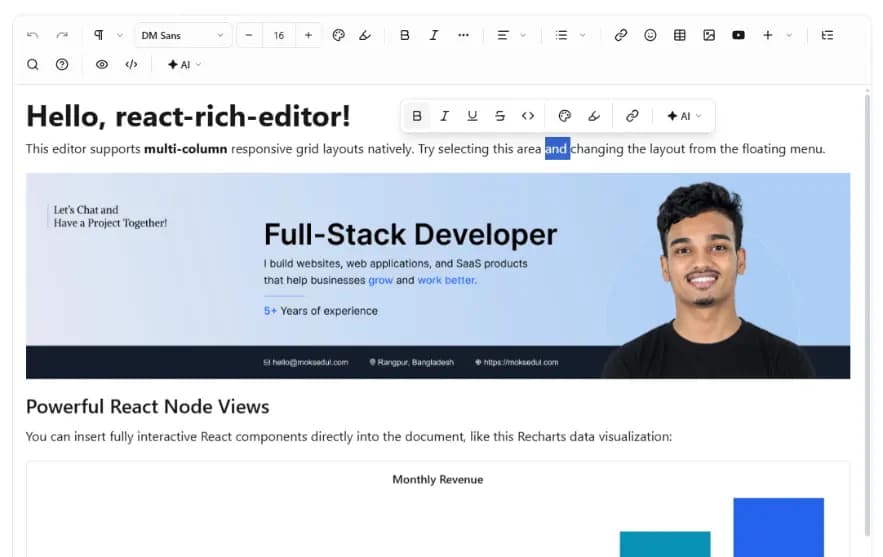The height and width of the screenshot is (557, 883).
Task: Insert an image
Action: pos(709,35)
